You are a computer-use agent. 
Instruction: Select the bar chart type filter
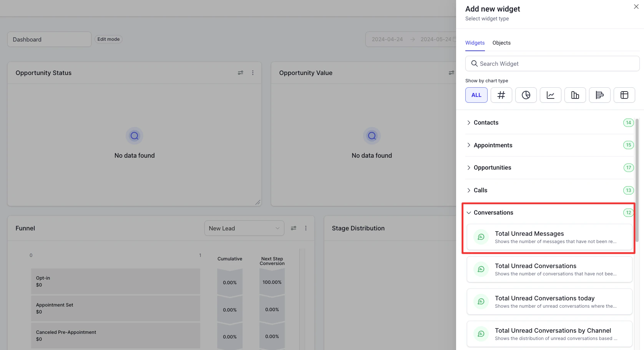point(575,95)
